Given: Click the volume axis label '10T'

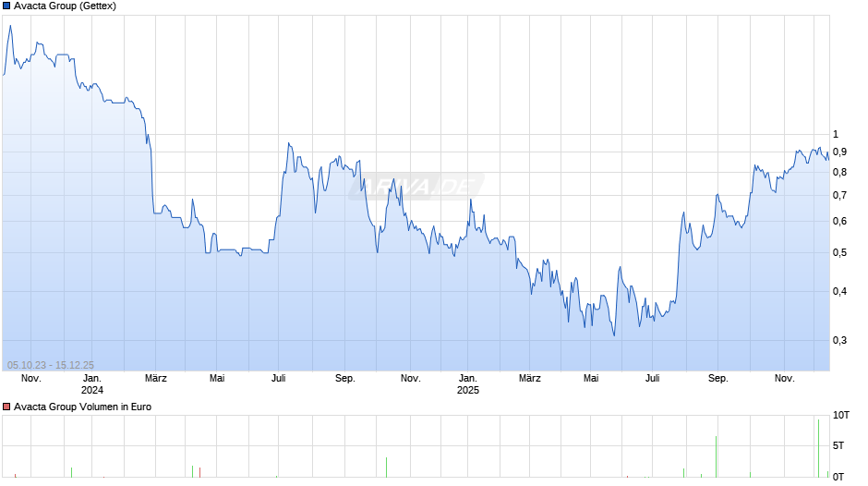Looking at the screenshot, I should tap(841, 415).
